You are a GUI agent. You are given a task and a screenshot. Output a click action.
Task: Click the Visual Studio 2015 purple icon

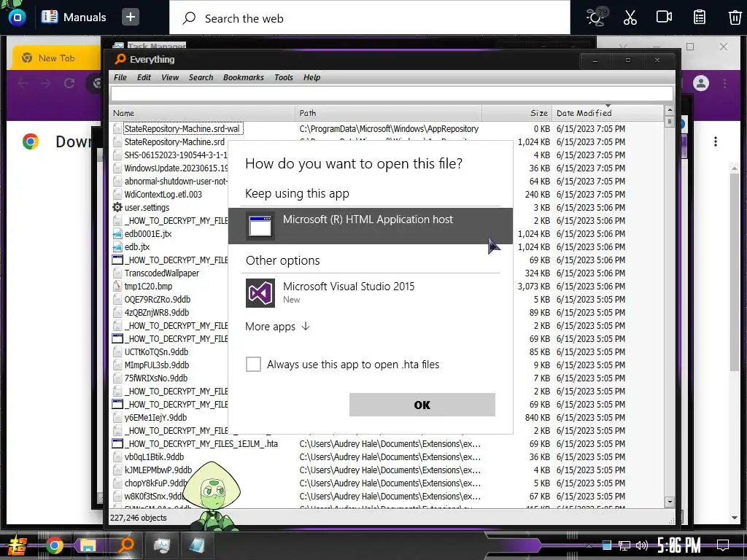(x=260, y=293)
